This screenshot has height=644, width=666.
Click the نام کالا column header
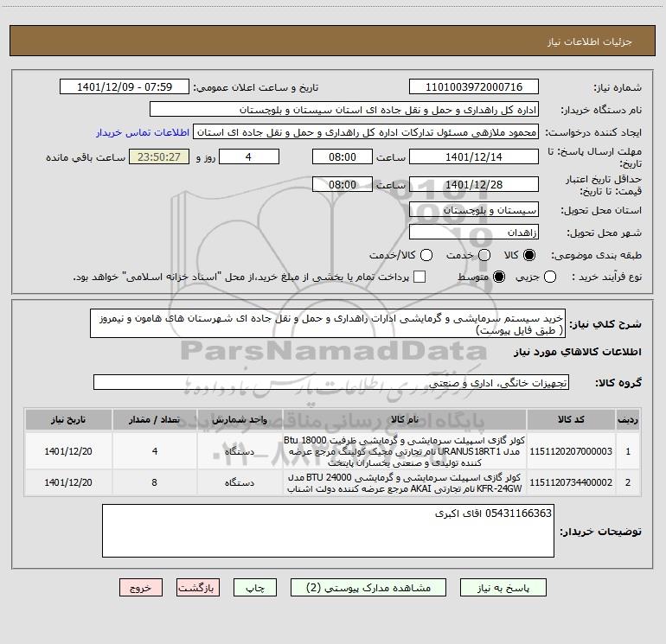[405, 419]
